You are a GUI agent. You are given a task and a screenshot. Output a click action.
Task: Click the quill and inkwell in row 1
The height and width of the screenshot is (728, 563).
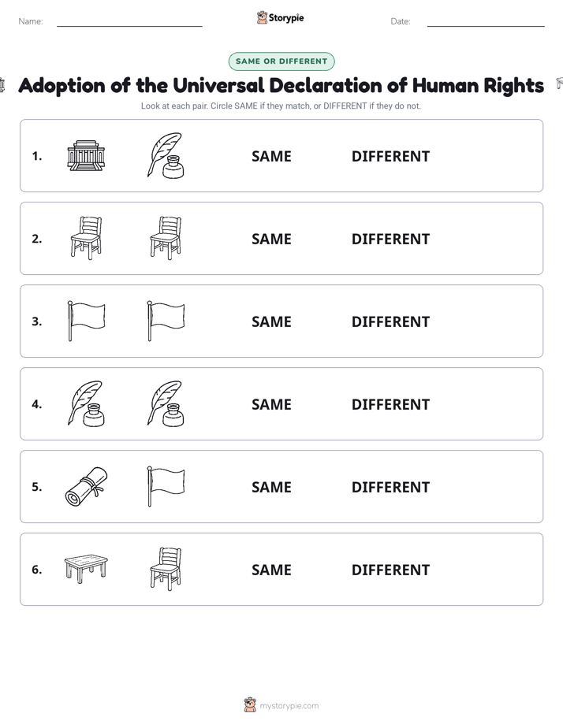[166, 155]
